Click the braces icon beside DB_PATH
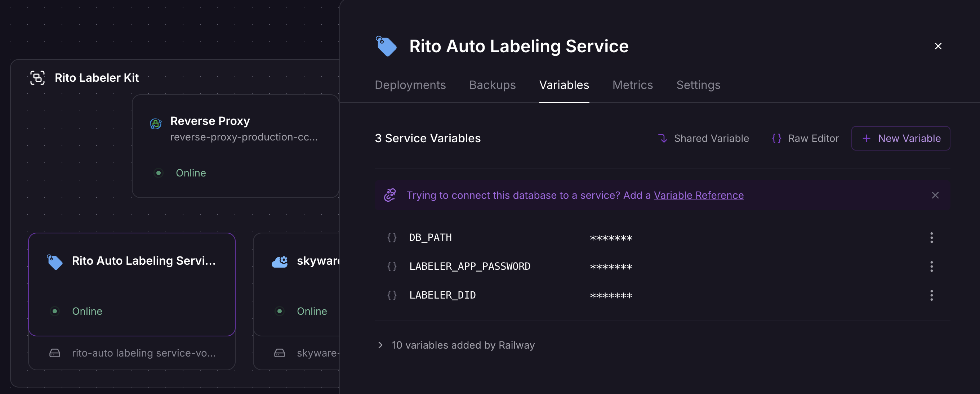The width and height of the screenshot is (980, 394). (x=392, y=238)
